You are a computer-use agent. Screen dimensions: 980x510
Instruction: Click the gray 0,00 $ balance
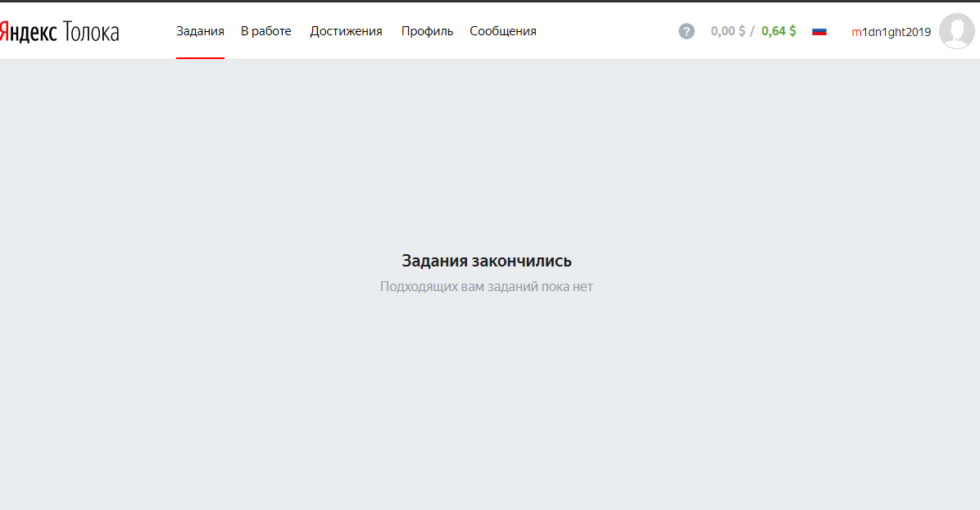point(728,31)
